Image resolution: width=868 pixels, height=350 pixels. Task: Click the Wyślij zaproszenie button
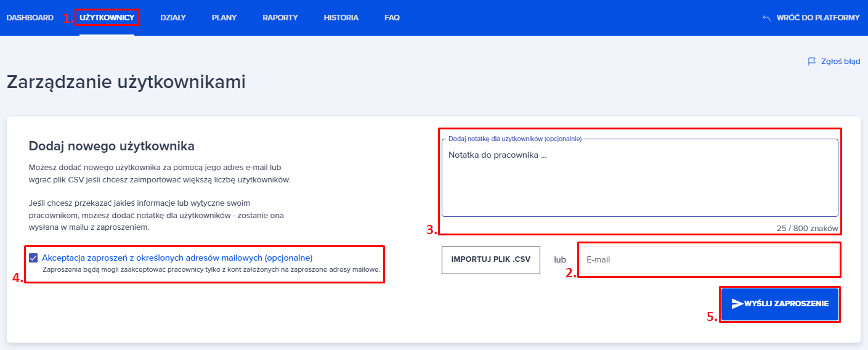779,304
